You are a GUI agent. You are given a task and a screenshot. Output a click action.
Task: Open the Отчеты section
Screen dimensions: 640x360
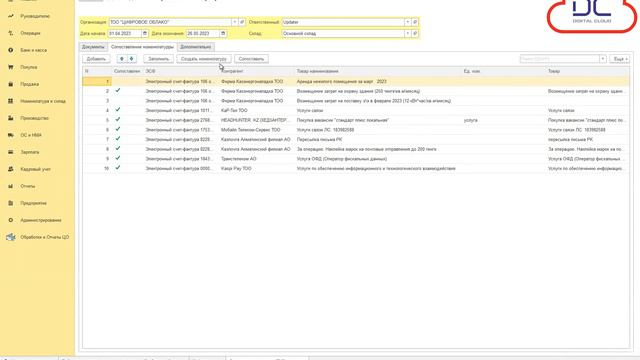28,186
